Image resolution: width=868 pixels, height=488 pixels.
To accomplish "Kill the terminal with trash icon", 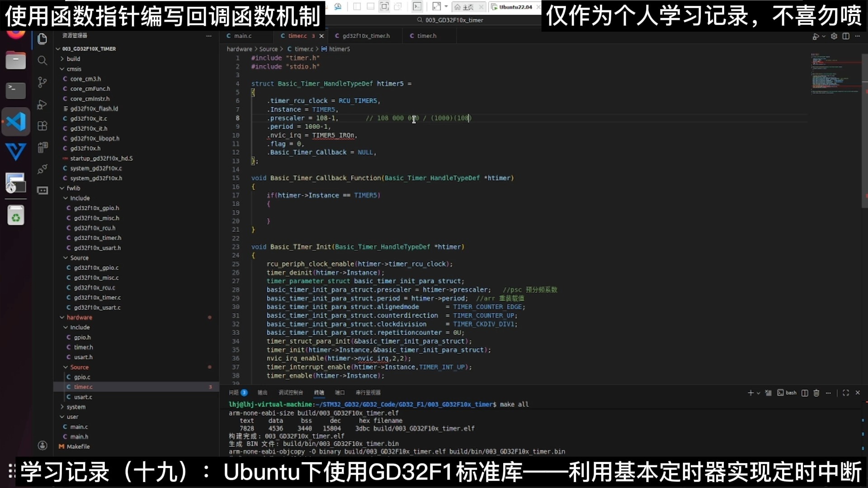I will coord(816,393).
